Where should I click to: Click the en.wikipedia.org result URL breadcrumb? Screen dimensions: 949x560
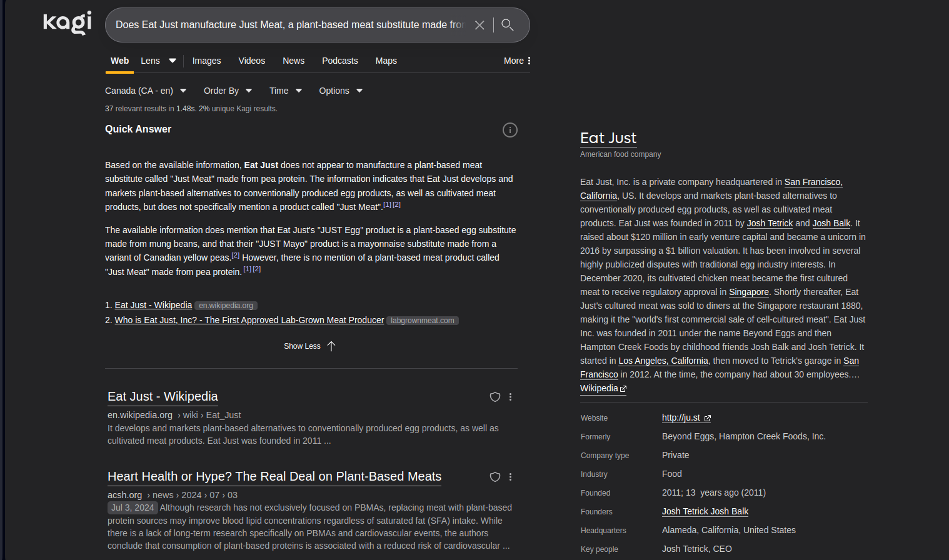(174, 415)
